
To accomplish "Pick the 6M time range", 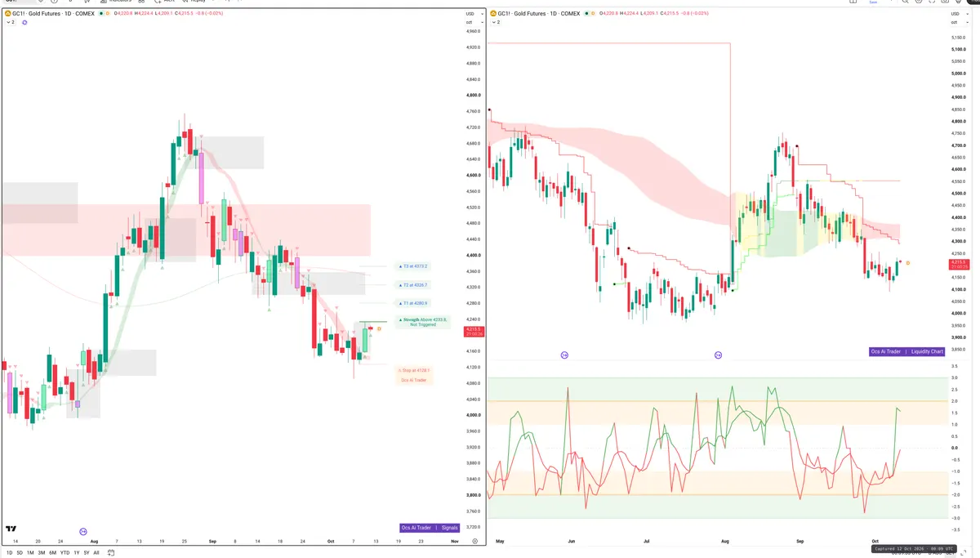I will [52, 552].
